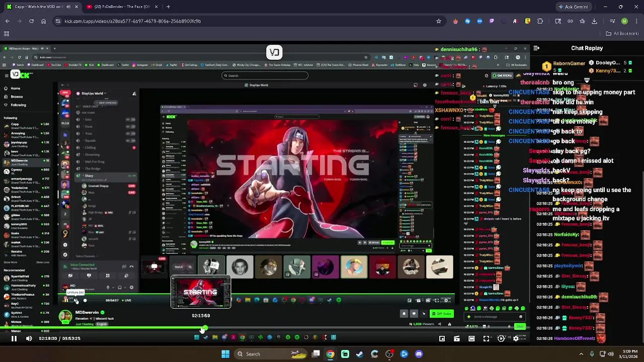Open Chrome three-dot menu
The width and height of the screenshot is (644, 362).
click(x=636, y=21)
